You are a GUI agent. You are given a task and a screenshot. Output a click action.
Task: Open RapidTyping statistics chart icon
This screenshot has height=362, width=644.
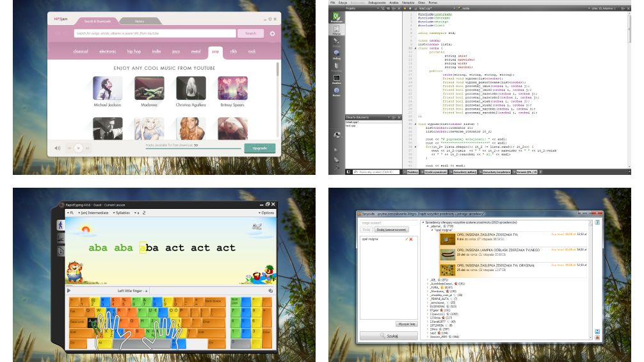(60, 238)
